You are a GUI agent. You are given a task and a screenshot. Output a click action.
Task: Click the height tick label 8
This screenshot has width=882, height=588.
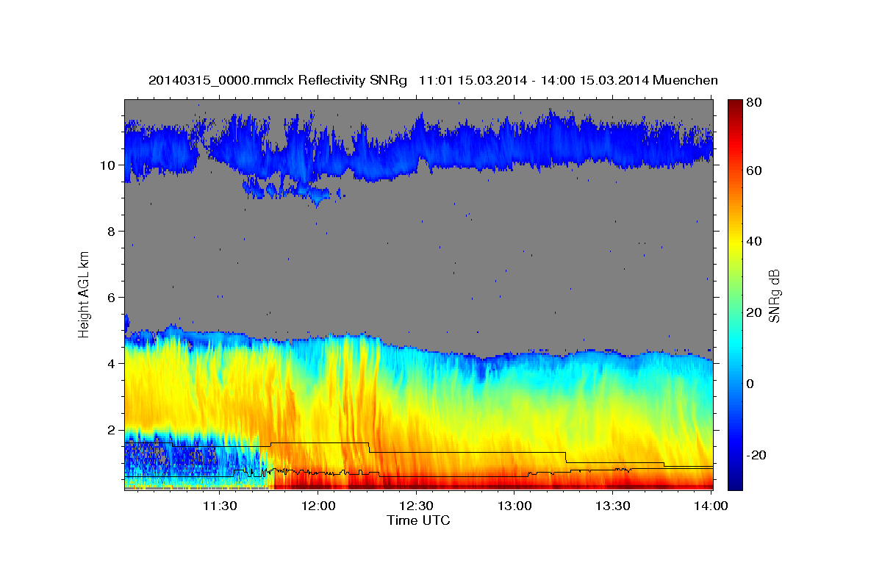click(x=111, y=232)
